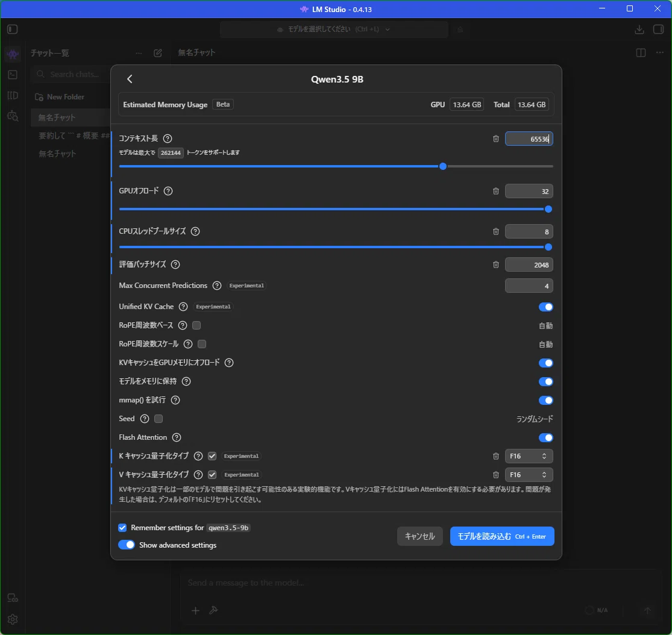This screenshot has height=635, width=672.
Task: Click the Beta badge
Action: click(x=223, y=104)
